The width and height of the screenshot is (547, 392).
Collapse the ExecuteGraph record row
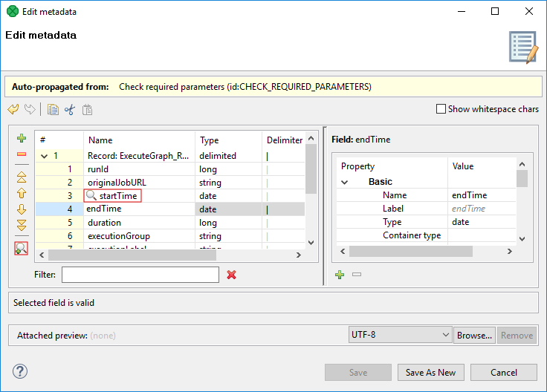click(x=45, y=156)
